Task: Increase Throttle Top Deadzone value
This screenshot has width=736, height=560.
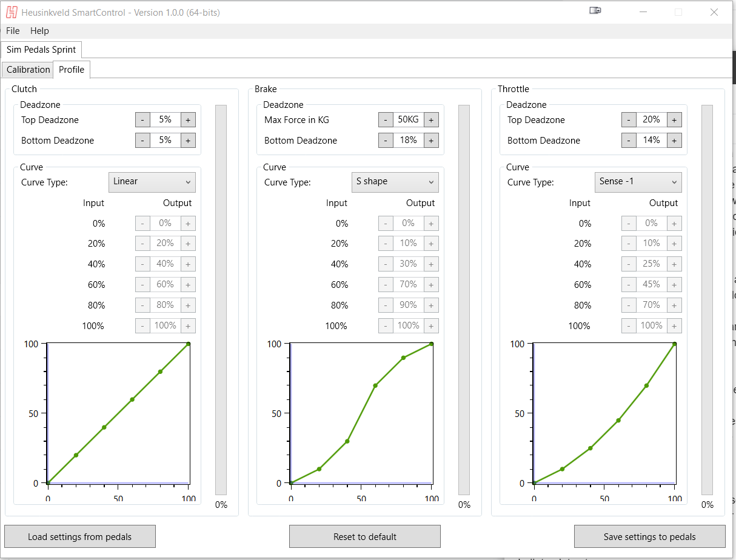Action: coord(674,120)
